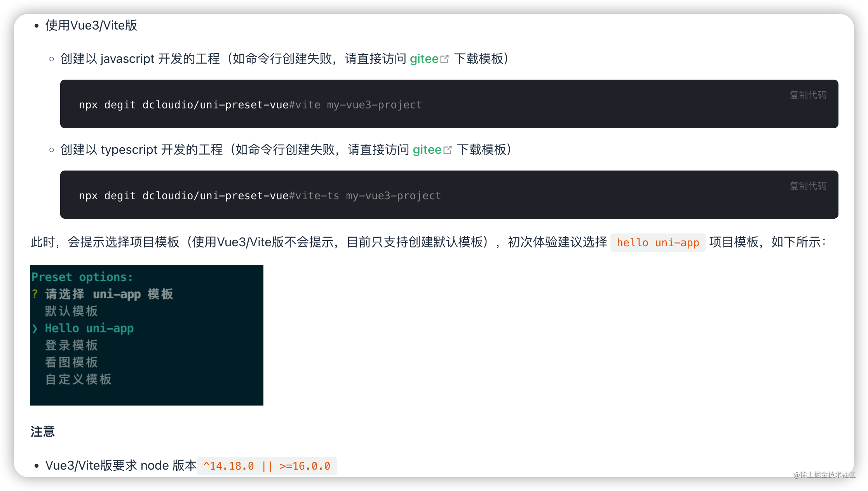
Task: Click the inline code hello uni-app
Action: tap(658, 243)
